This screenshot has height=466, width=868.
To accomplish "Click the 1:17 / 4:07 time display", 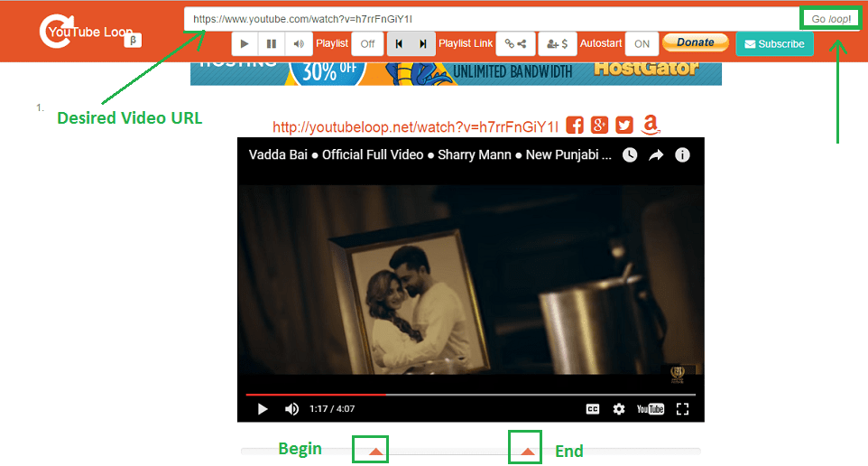I will pyautogui.click(x=332, y=409).
